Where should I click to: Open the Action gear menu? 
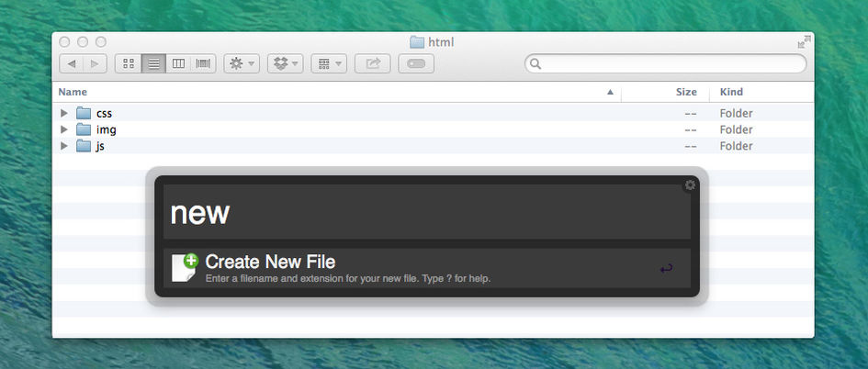(242, 63)
